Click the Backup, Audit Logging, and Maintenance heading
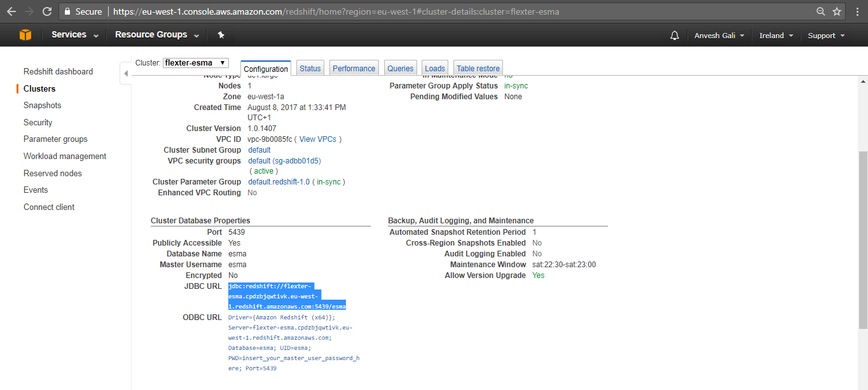The image size is (868, 390). pos(461,221)
